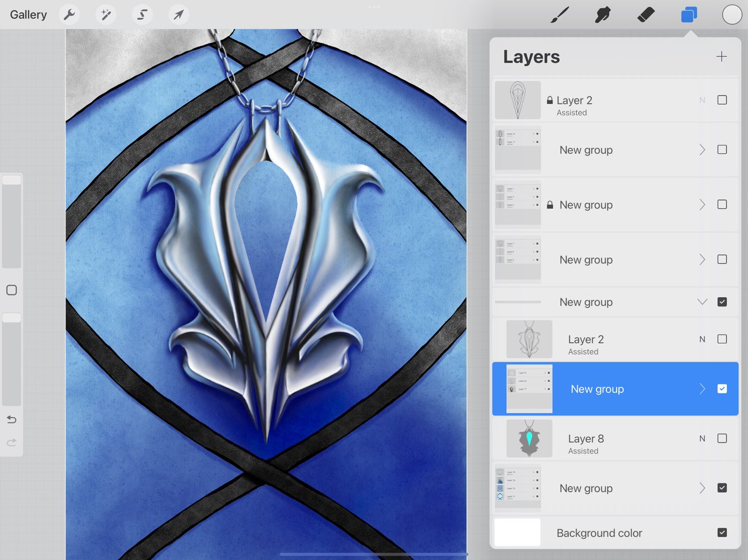Open the color picker circle
This screenshot has width=748, height=560.
click(x=732, y=15)
